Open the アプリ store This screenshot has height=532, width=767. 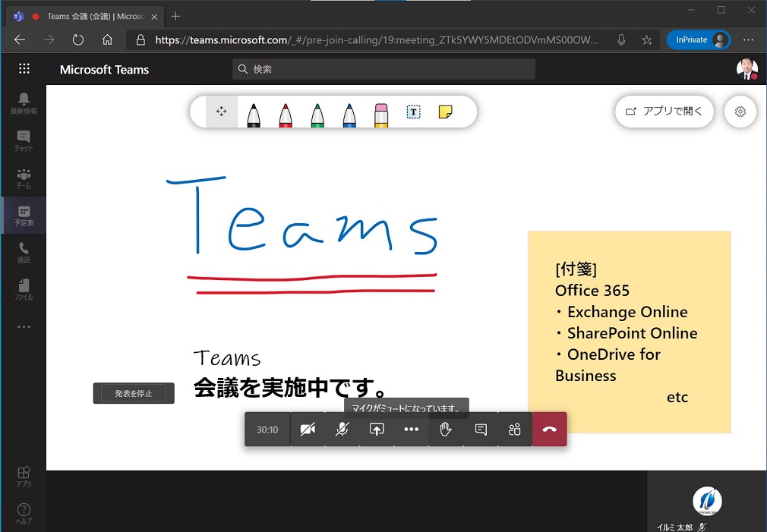[x=24, y=477]
